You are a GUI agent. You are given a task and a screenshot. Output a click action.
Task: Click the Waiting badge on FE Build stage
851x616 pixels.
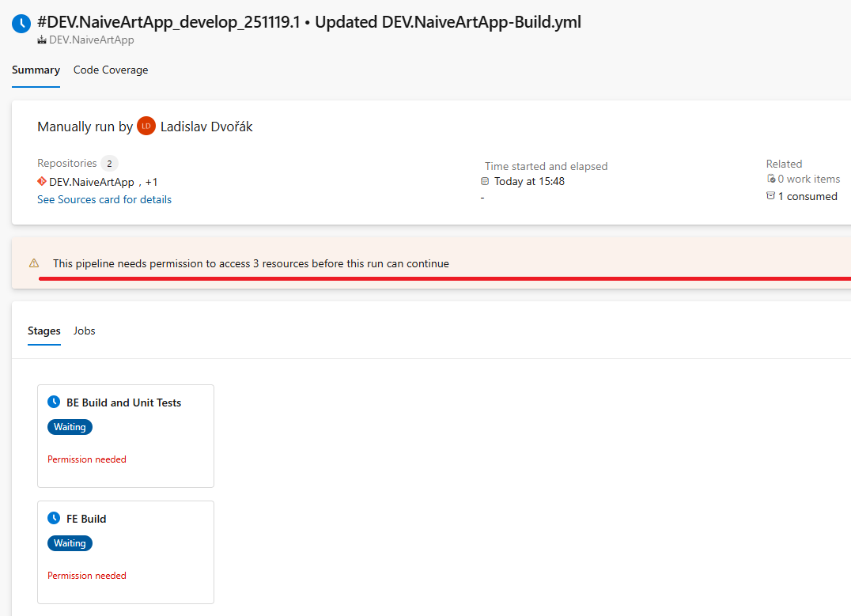point(70,543)
